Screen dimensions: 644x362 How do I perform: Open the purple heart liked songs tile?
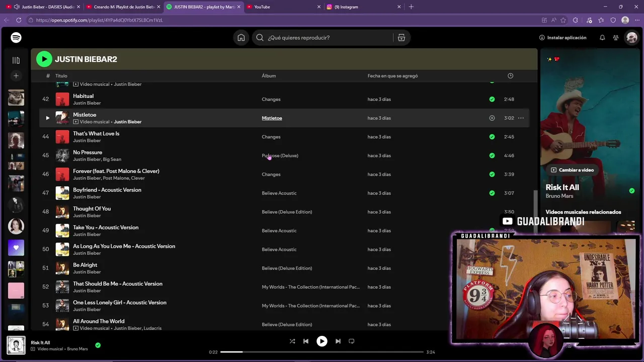coord(16,248)
